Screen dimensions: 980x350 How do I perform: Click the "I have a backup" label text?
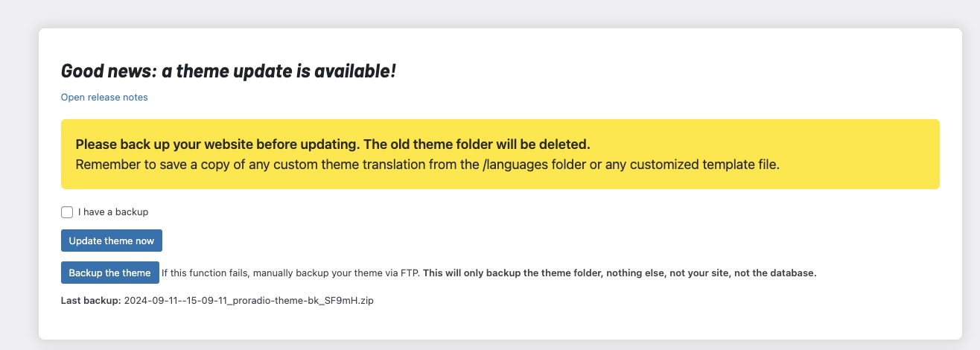coord(113,212)
